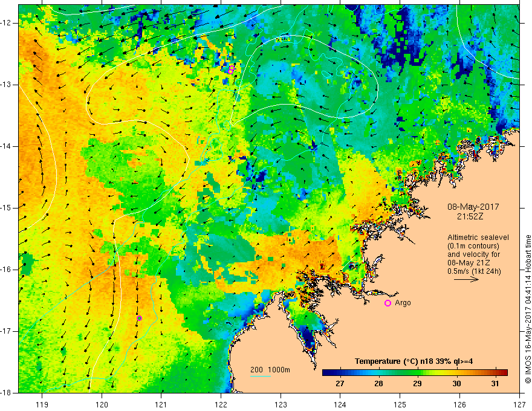Click the "1000m" isobath depth label
532x411 pixels.
click(x=279, y=370)
